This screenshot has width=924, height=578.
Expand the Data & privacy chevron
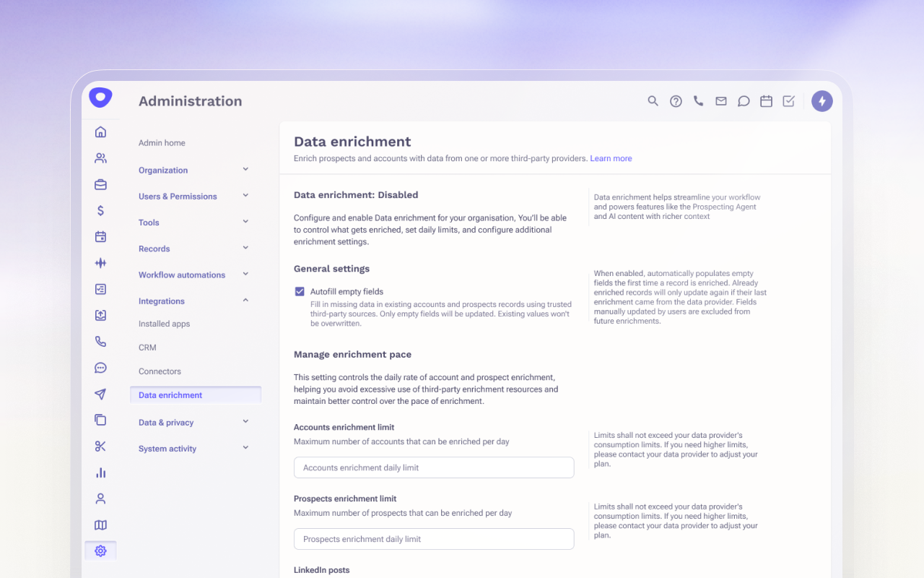245,421
